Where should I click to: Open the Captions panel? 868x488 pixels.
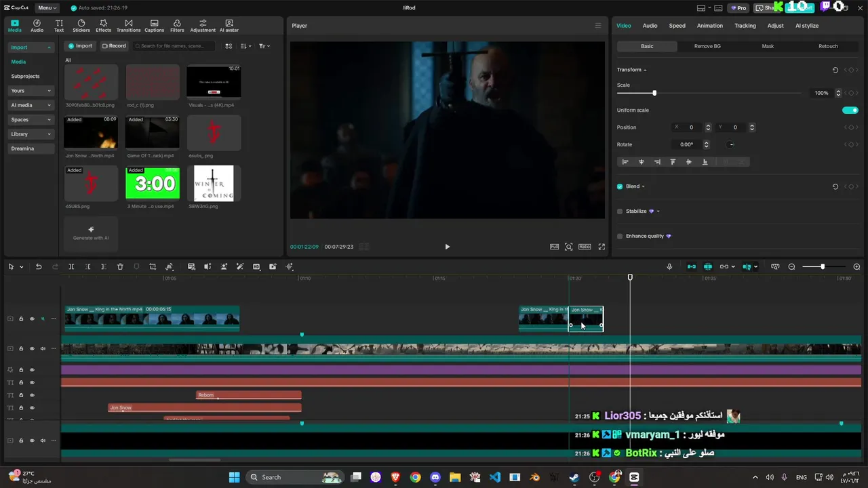pyautogui.click(x=154, y=26)
